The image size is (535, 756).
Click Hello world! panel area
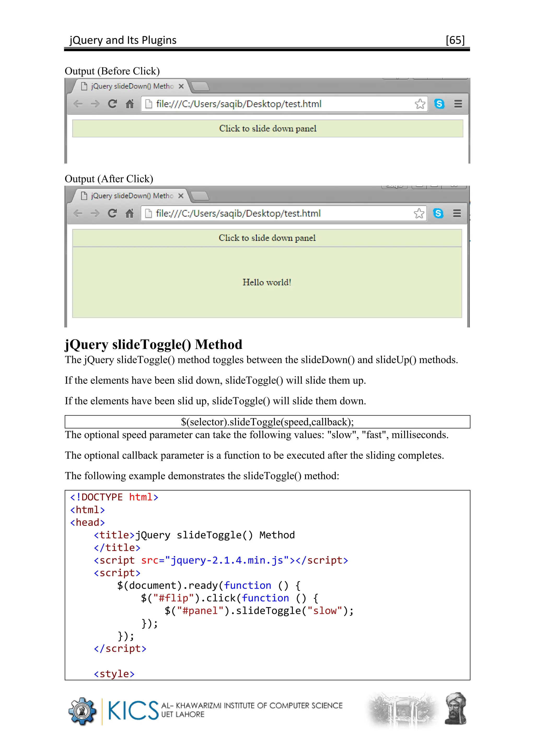(267, 282)
